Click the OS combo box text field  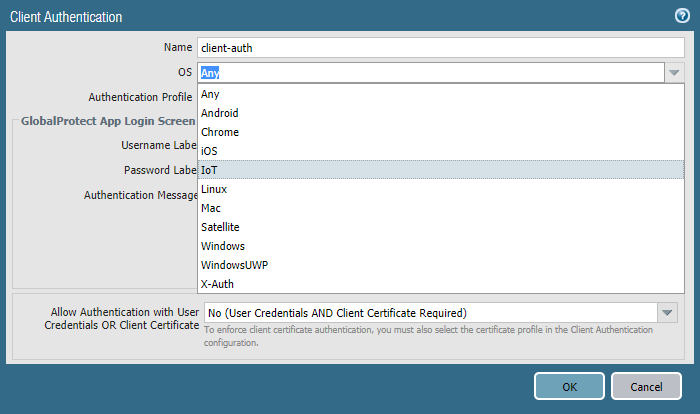430,73
